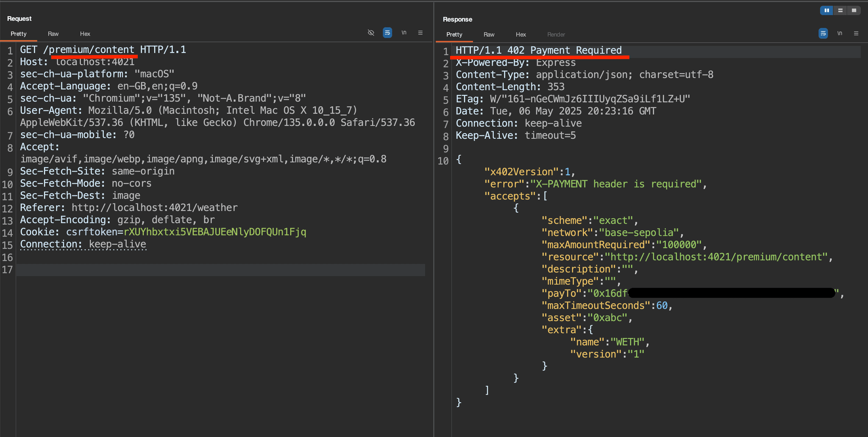Select top-bottom stacked layout icon
The height and width of the screenshot is (437, 868).
(x=840, y=11)
